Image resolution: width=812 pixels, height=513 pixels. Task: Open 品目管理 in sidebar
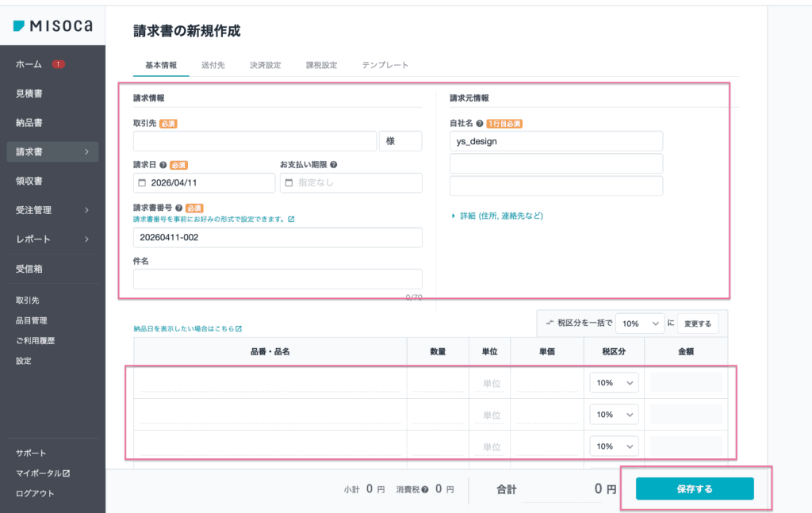32,320
